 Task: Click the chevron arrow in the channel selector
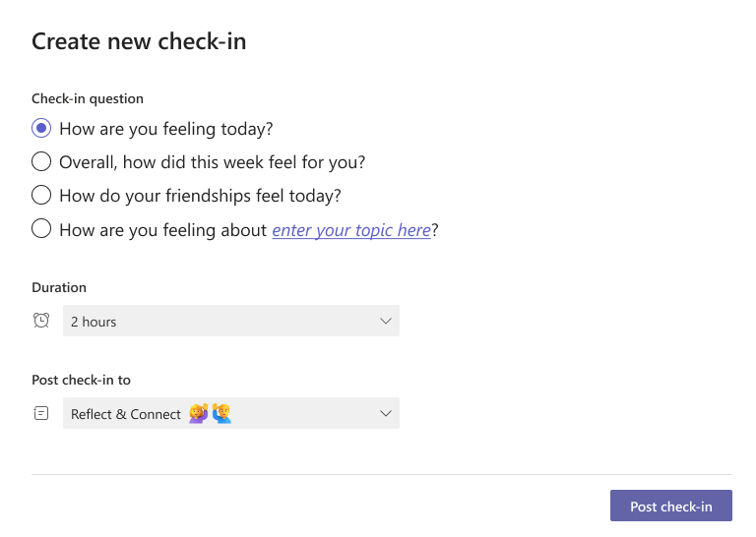[x=386, y=414]
